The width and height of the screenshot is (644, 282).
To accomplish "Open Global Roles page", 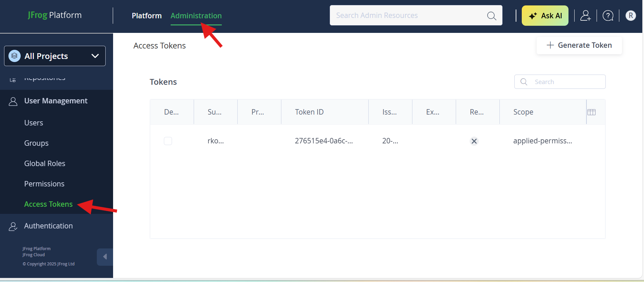I will (45, 163).
